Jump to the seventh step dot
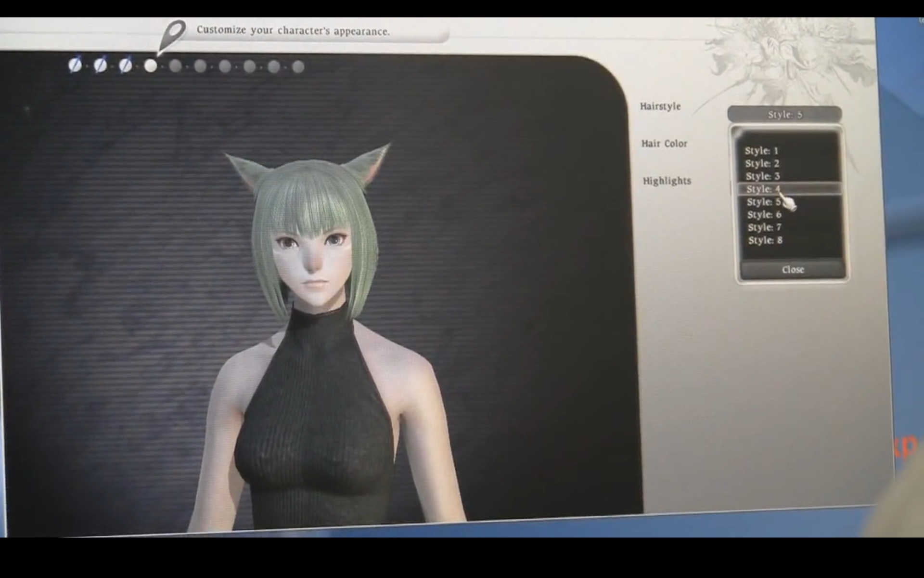 225,66
